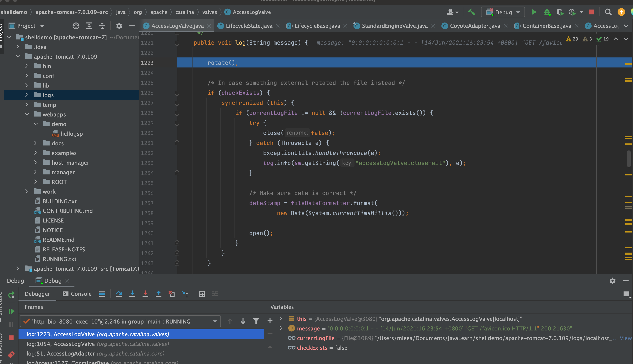The width and height of the screenshot is (633, 364).
Task: Expand the conf folder
Action: coord(27,76)
